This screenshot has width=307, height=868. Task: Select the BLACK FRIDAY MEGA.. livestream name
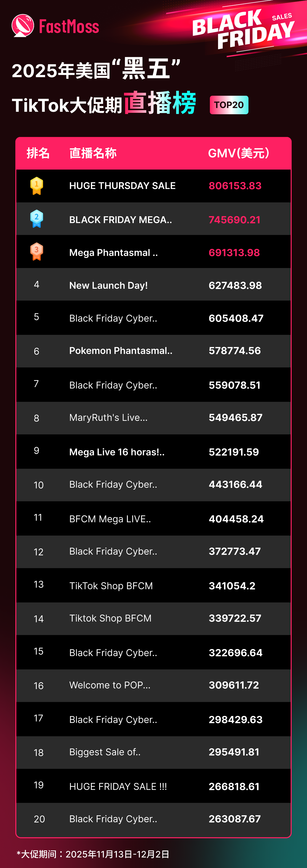tap(120, 220)
